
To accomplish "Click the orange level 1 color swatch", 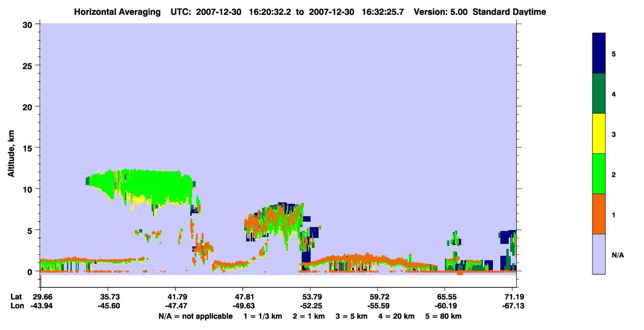I will tap(599, 214).
